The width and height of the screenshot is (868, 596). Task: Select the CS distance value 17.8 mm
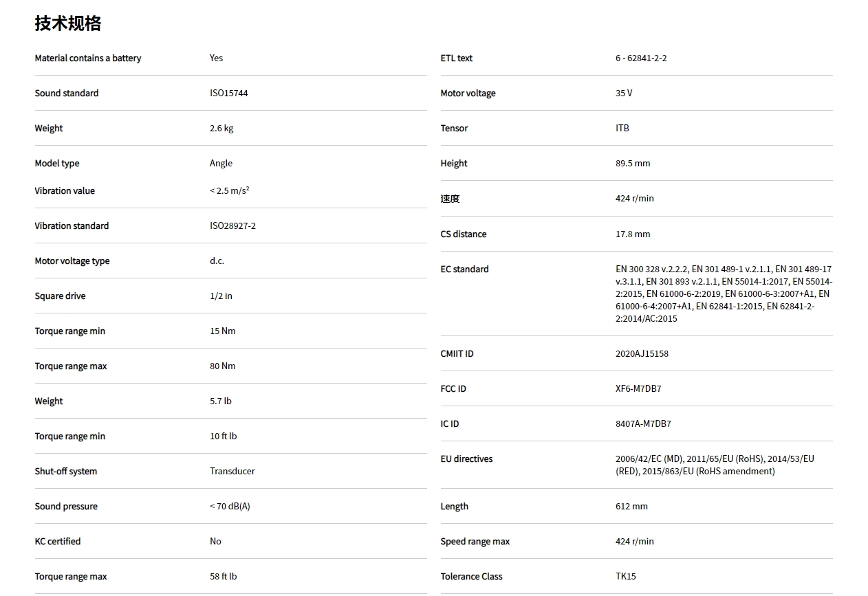coord(633,234)
